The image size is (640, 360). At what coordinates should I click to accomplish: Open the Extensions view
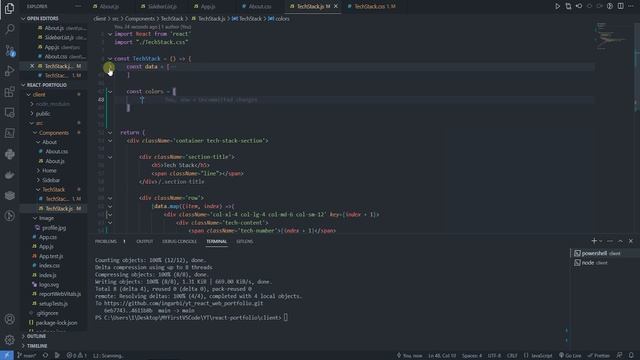(x=9, y=91)
